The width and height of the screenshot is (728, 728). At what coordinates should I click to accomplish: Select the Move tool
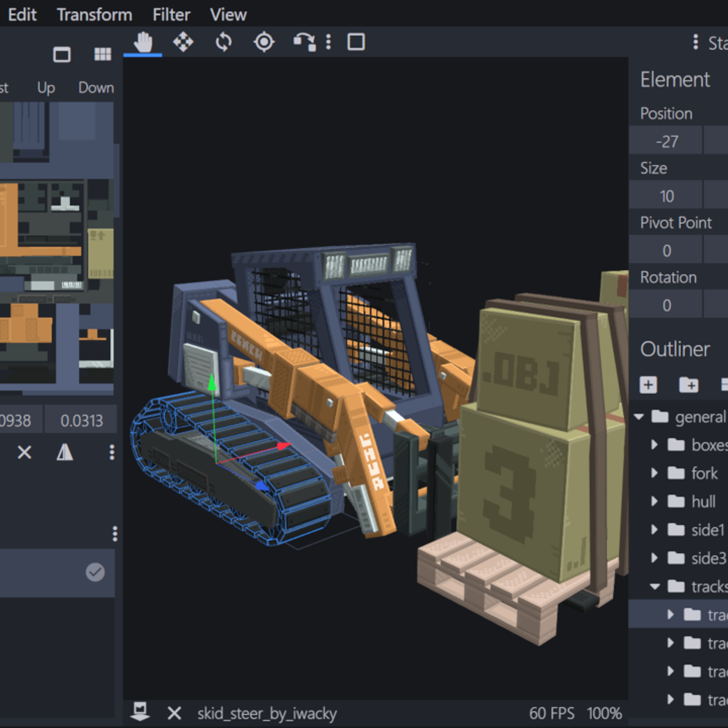pyautogui.click(x=183, y=41)
